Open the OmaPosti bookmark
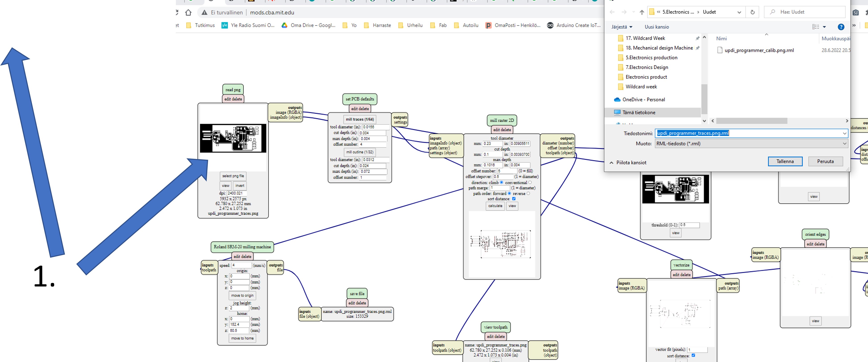The height and width of the screenshot is (362, 868). tap(513, 25)
